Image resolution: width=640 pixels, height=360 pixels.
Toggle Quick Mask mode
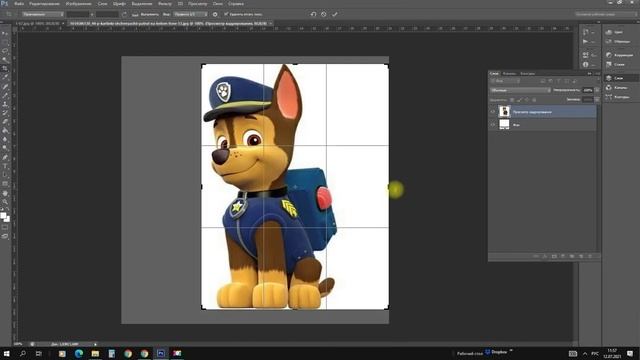tap(5, 228)
